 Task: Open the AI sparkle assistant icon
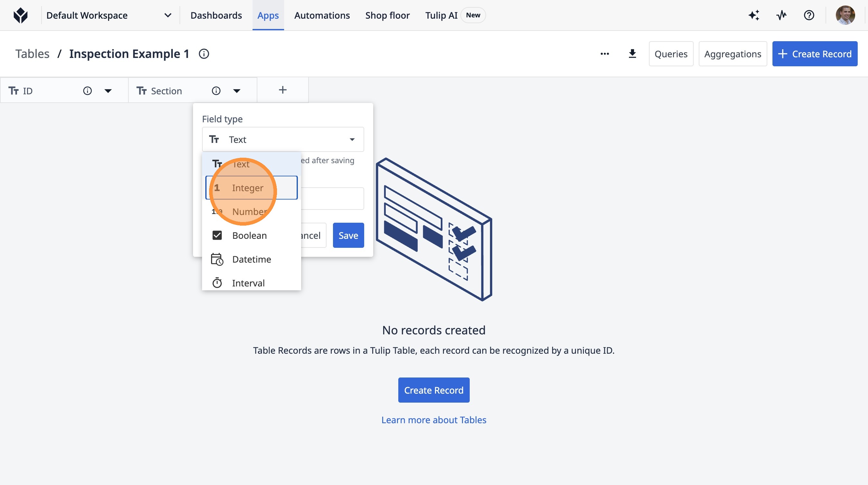[754, 15]
